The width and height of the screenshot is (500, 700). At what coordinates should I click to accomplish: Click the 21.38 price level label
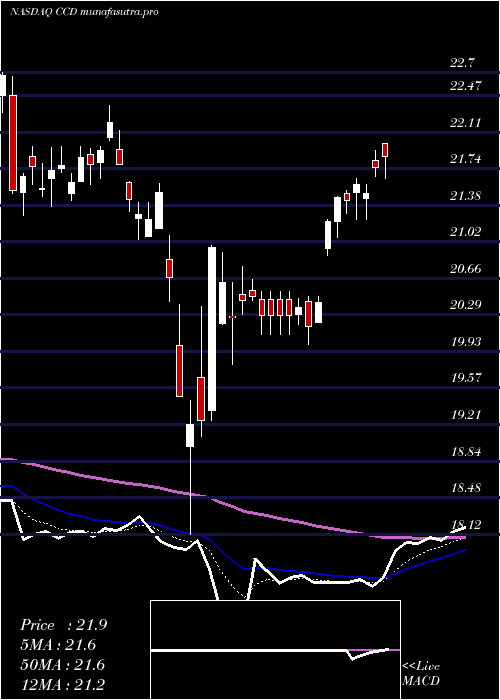(466, 195)
